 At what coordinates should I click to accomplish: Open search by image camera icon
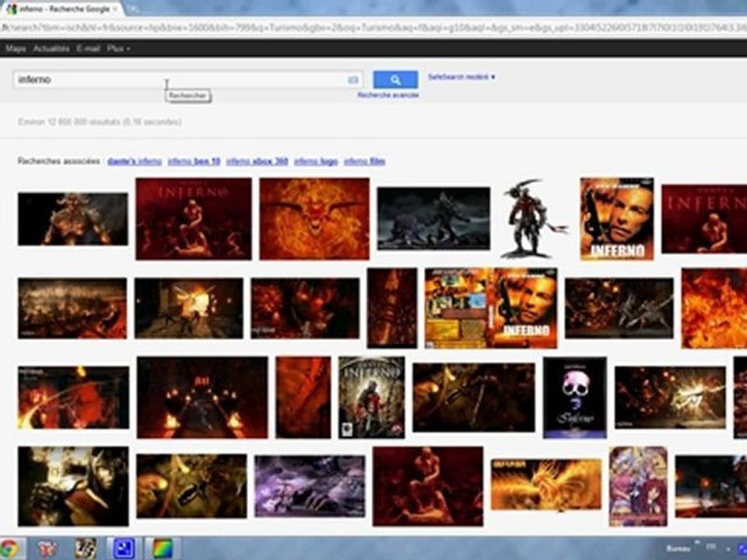pyautogui.click(x=353, y=80)
